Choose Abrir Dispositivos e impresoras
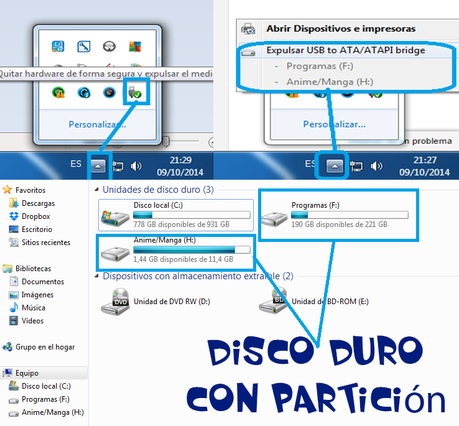This screenshot has height=426, width=459. click(x=341, y=29)
